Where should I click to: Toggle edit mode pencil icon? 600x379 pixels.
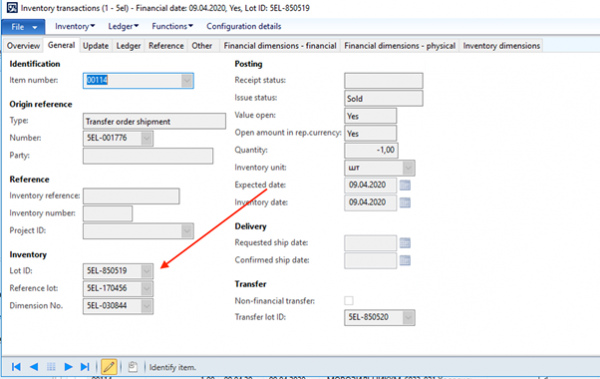tap(109, 367)
